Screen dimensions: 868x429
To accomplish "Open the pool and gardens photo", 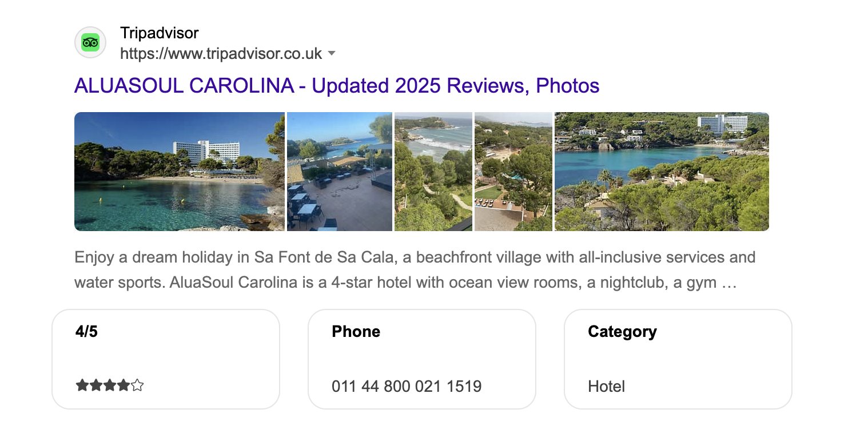I will pyautogui.click(x=513, y=171).
